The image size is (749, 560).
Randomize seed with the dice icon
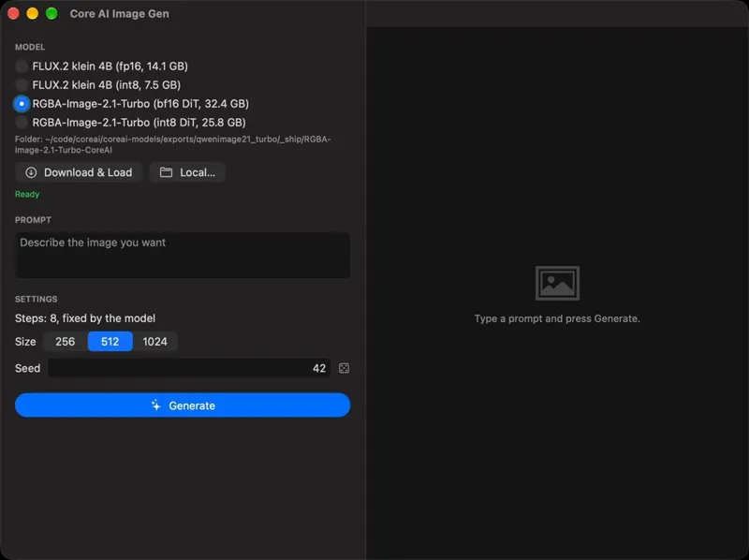[344, 368]
